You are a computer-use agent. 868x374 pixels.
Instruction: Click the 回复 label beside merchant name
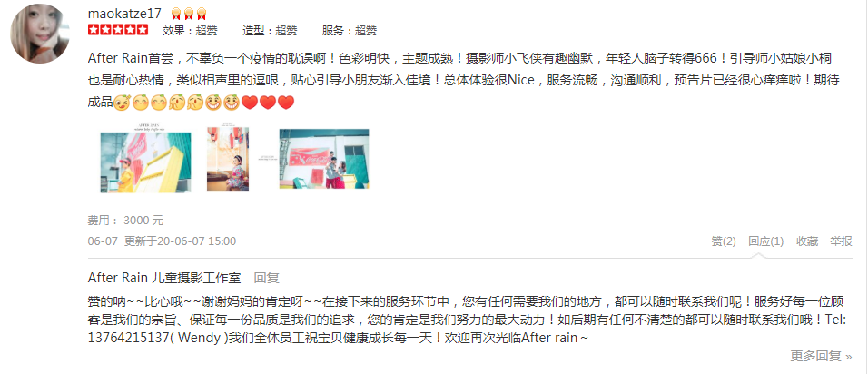[266, 278]
